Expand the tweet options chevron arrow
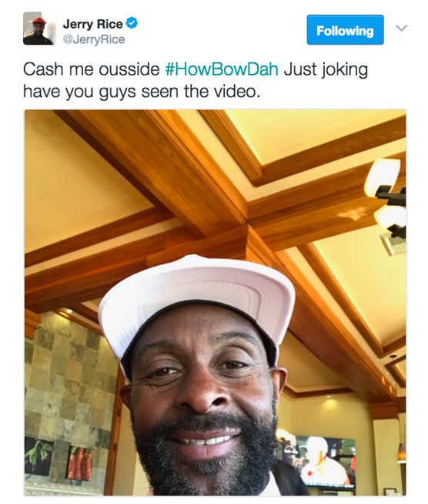The width and height of the screenshot is (428, 504). coord(401,29)
